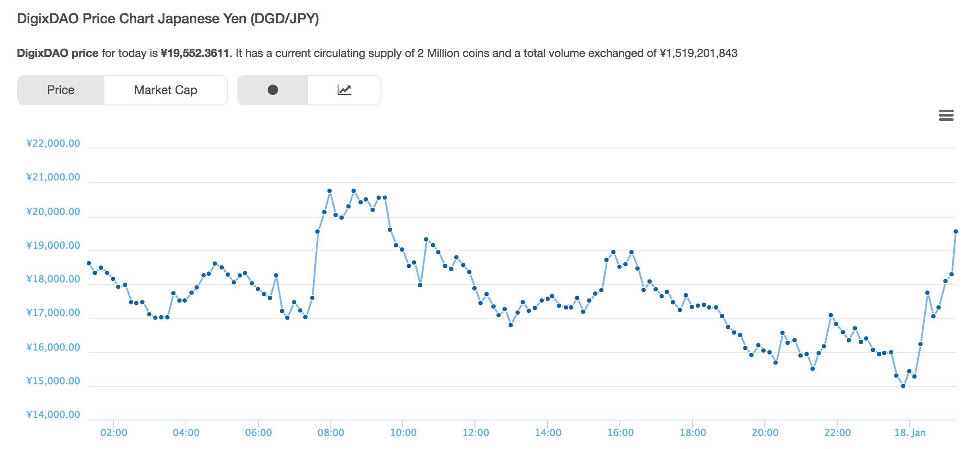The image size is (980, 449).
Task: Click the 14:00 time axis label
Action: pyautogui.click(x=548, y=433)
